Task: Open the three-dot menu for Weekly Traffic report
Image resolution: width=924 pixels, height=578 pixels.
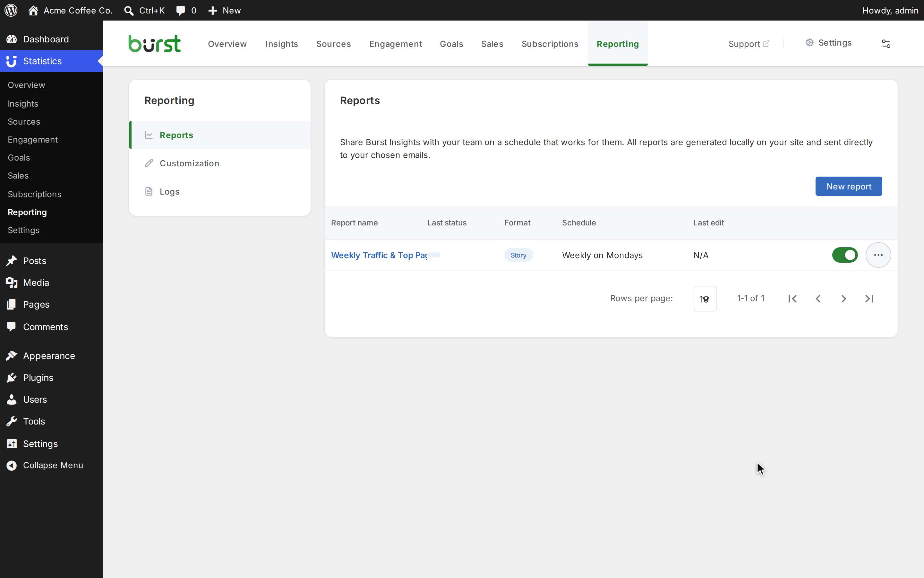Action: (878, 255)
